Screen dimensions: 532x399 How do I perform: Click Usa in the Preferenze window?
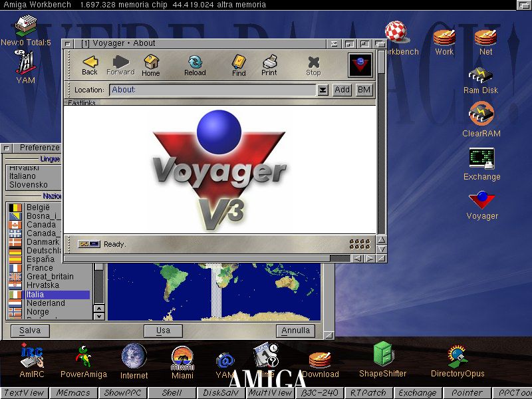[x=163, y=331]
